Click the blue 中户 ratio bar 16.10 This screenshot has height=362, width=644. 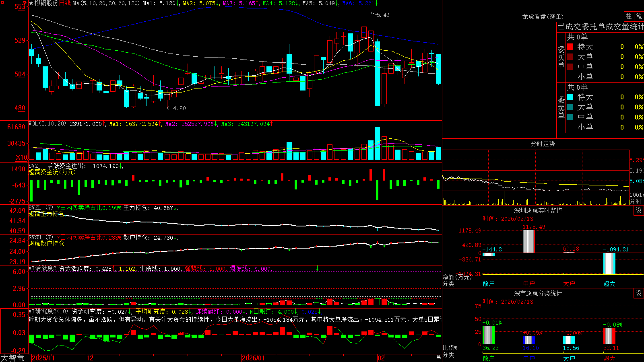point(529,340)
